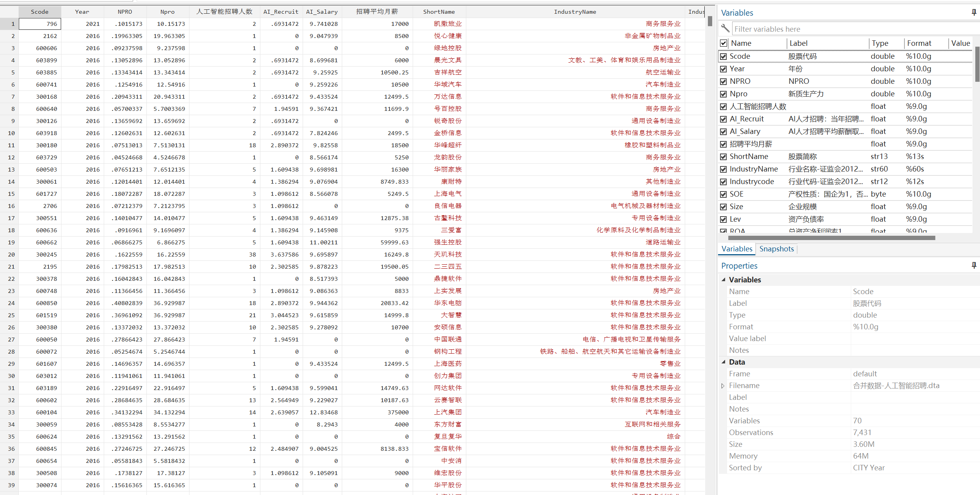Uncheck the Scode variable checkbox

(724, 56)
